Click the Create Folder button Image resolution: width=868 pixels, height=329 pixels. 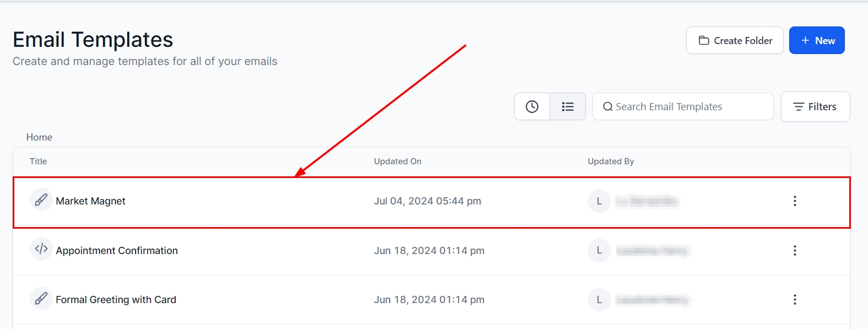coord(735,41)
